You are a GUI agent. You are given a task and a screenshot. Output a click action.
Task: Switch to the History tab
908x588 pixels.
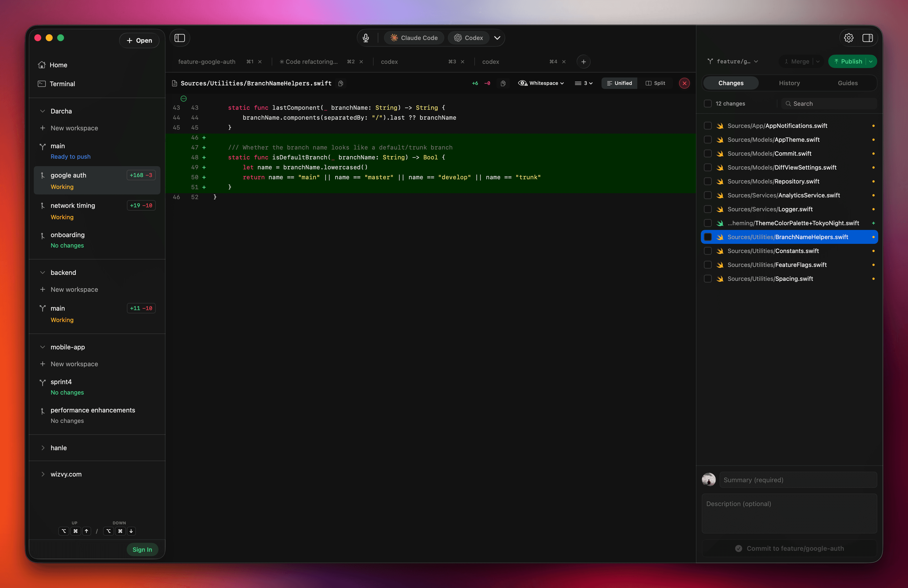click(x=789, y=83)
